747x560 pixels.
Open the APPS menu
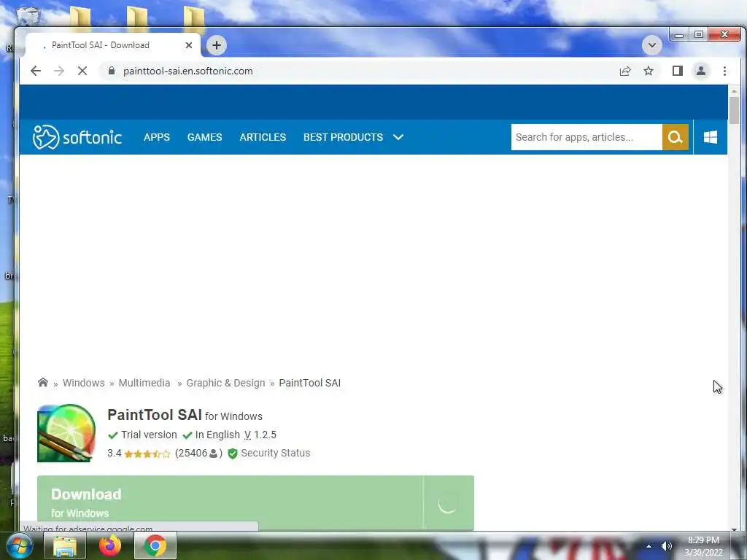157,137
